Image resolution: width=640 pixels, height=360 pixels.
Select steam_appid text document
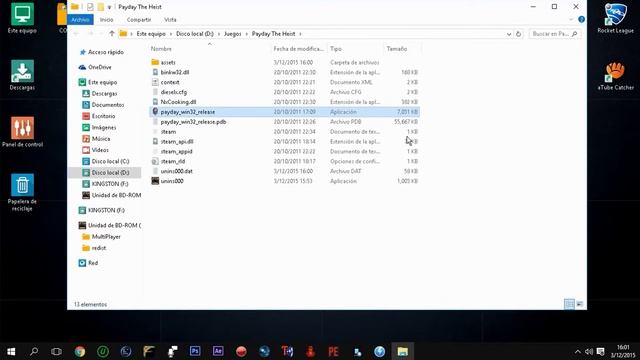coord(176,151)
